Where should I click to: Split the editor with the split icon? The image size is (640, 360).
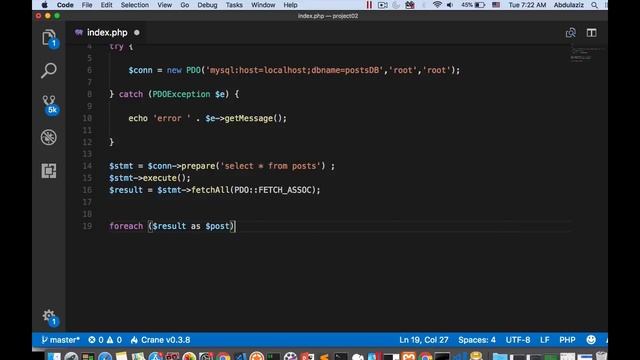591,33
